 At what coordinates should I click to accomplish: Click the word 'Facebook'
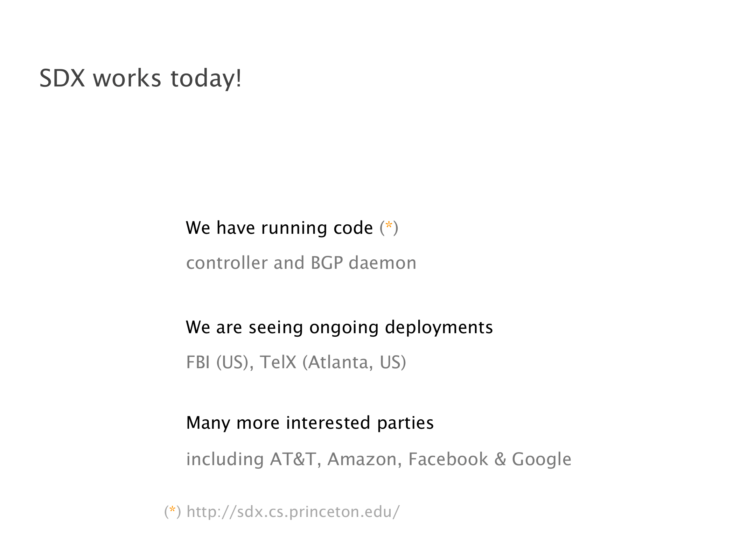(448, 459)
